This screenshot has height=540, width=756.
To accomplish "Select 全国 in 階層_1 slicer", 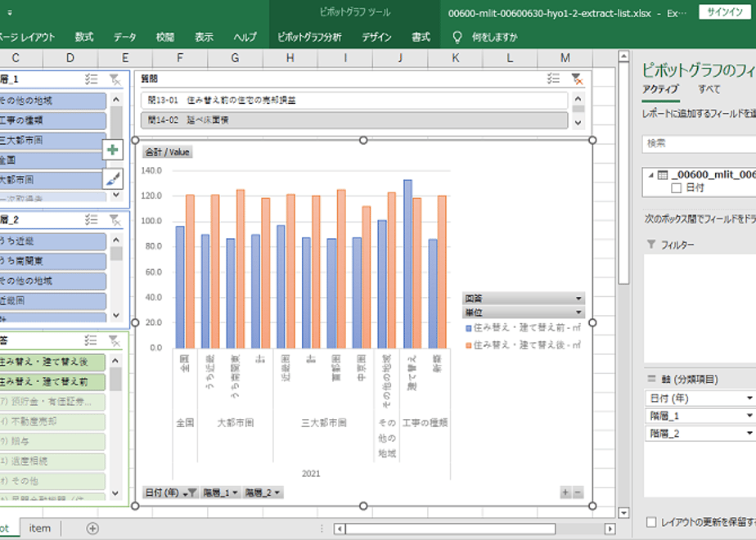I will click(52, 160).
